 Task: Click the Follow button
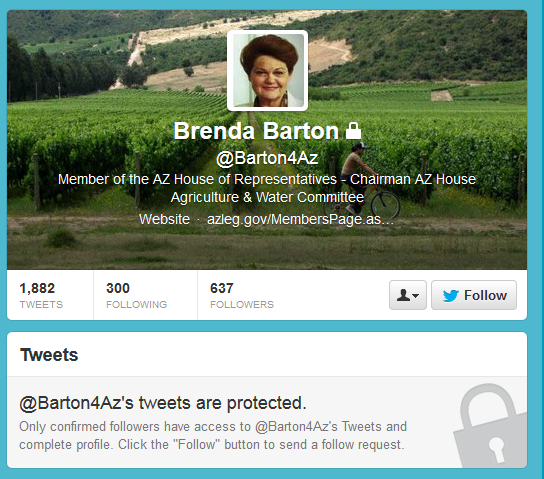pos(474,295)
